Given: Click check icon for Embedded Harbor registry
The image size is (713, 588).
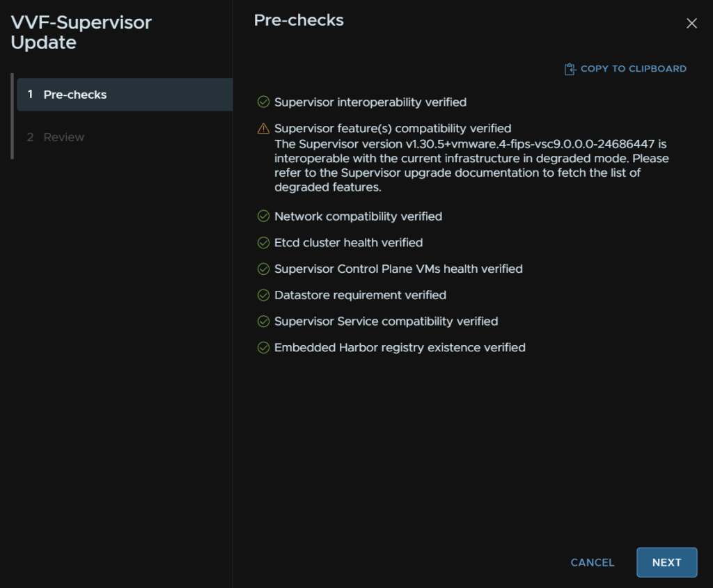Looking at the screenshot, I should click(263, 348).
